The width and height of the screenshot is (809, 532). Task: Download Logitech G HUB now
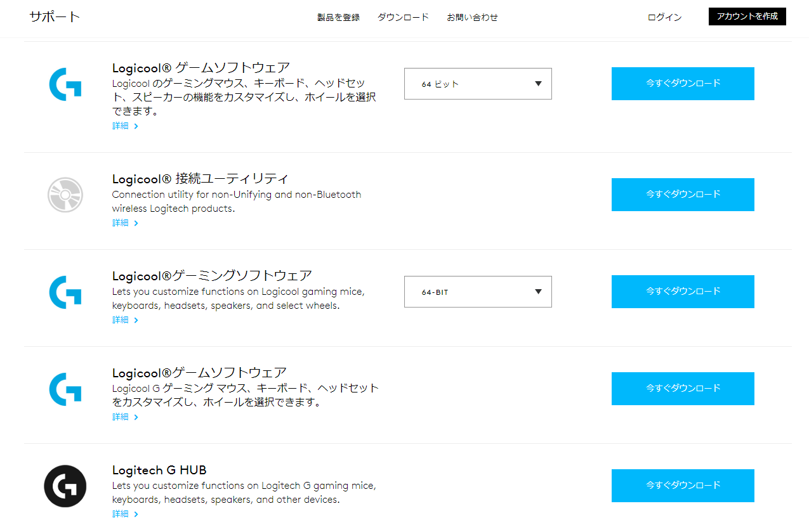tap(683, 486)
